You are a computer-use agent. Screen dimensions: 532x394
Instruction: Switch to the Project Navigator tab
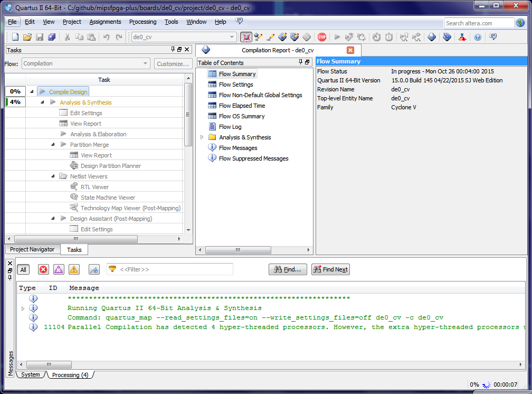coord(32,249)
